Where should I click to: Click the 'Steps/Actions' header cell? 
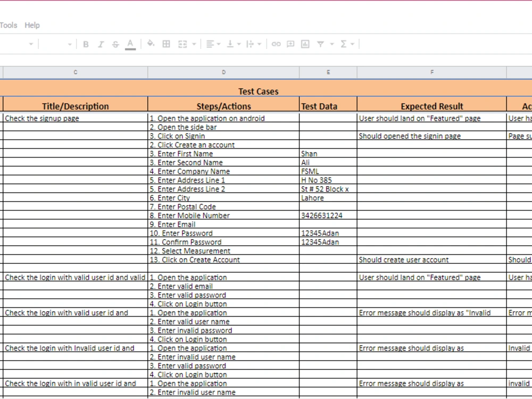[223, 104]
